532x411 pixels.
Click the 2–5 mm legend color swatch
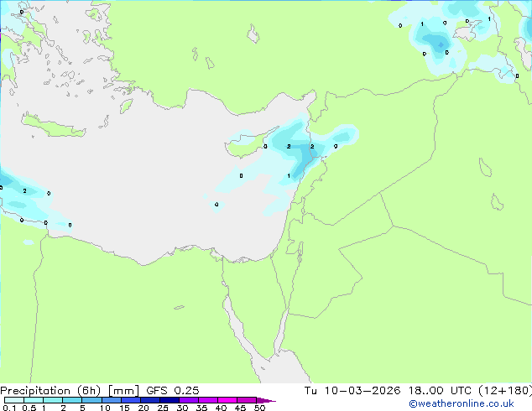pyautogui.click(x=72, y=400)
